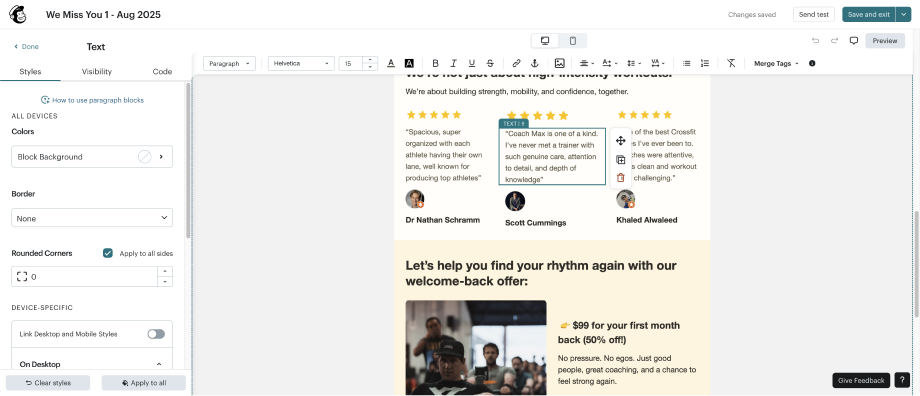Click the Mailchimp logo icon
Image resolution: width=920 pixels, height=396 pixels.
pos(18,15)
